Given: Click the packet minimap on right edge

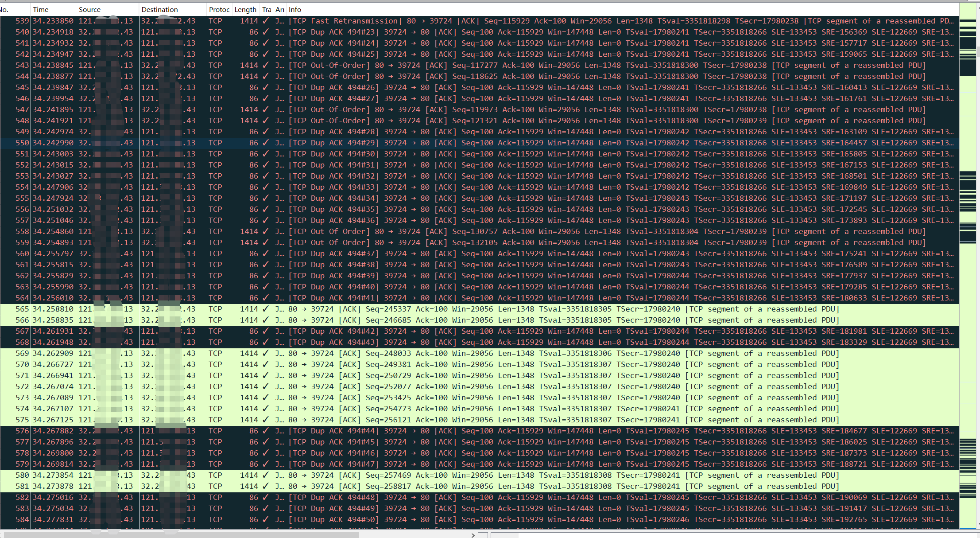Looking at the screenshot, I should [x=968, y=266].
